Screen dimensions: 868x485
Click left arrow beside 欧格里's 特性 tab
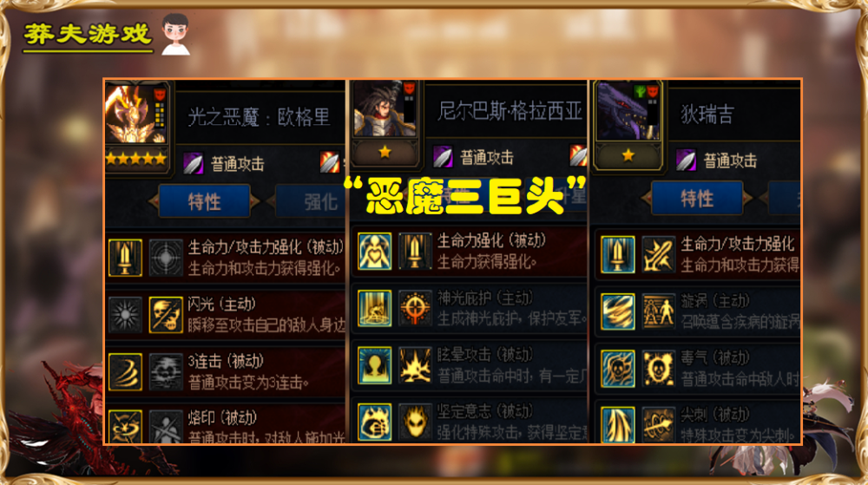154,201
